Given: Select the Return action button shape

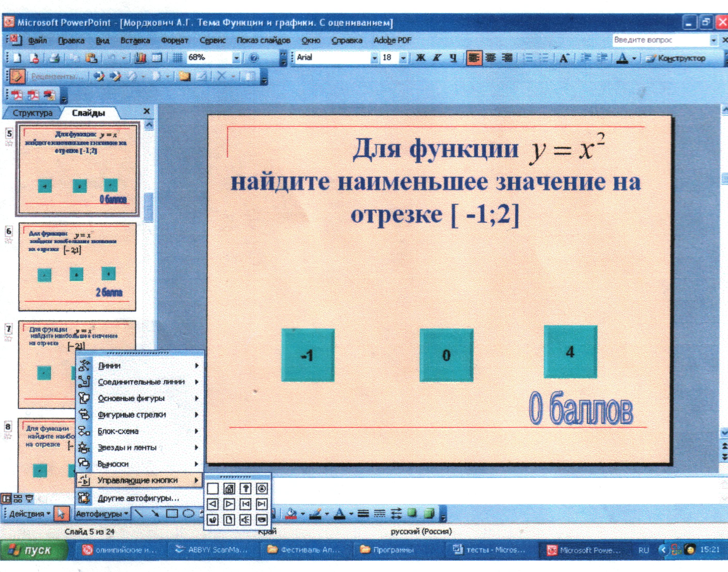Looking at the screenshot, I should 213,520.
